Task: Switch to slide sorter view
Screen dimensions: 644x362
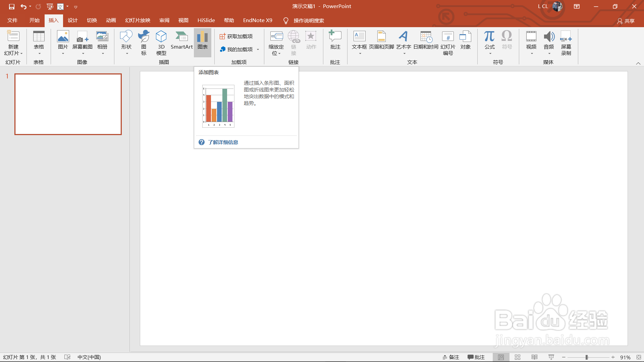Action: [x=518, y=357]
